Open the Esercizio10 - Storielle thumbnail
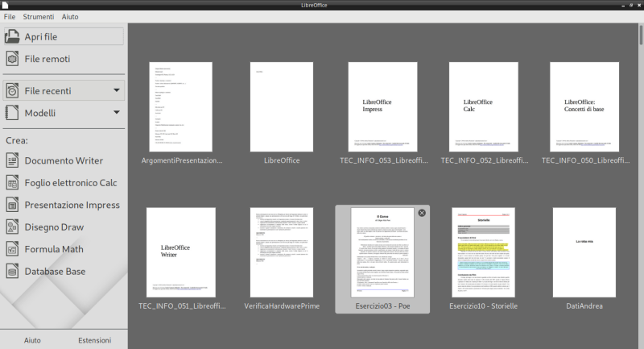 483,251
